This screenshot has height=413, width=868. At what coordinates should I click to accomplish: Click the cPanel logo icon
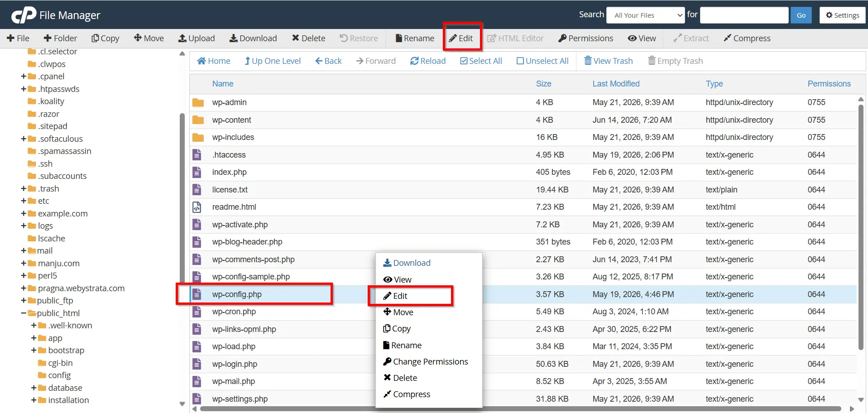pos(24,15)
